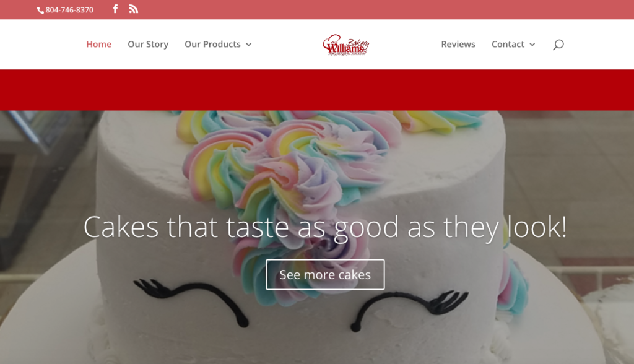This screenshot has width=634, height=364.
Task: Click the rainbow frosting on the cake
Action: [x=283, y=170]
